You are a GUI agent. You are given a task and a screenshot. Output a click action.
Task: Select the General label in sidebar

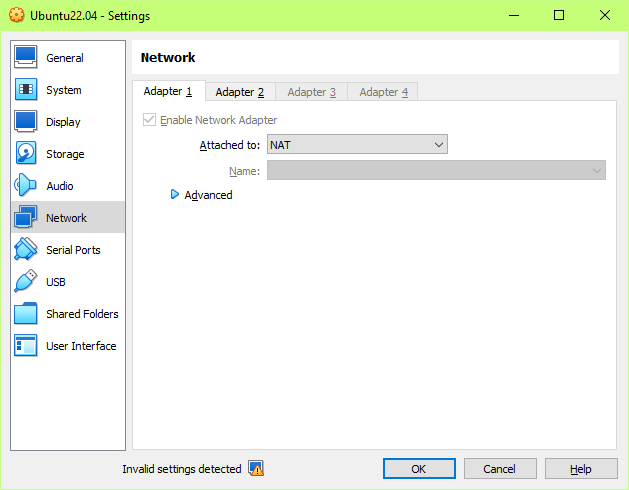pyautogui.click(x=65, y=58)
